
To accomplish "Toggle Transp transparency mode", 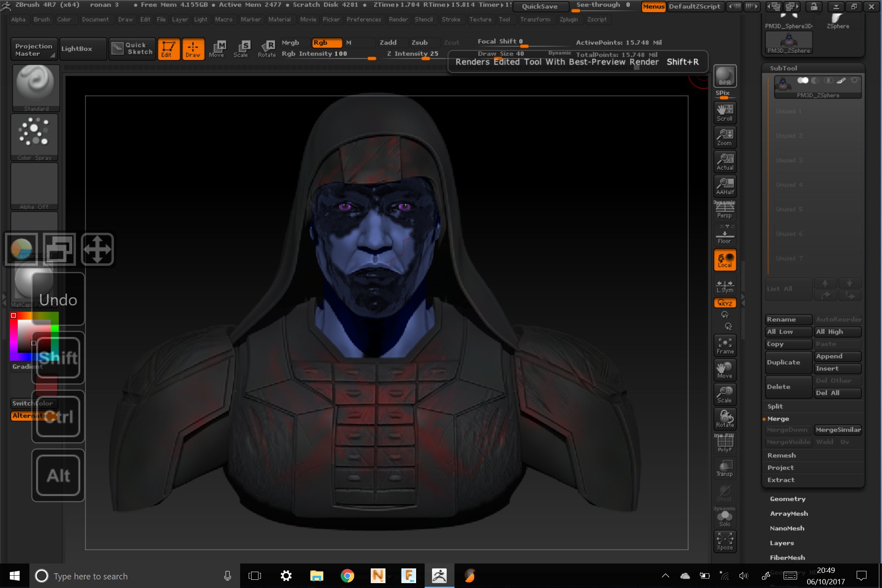I will pyautogui.click(x=725, y=468).
